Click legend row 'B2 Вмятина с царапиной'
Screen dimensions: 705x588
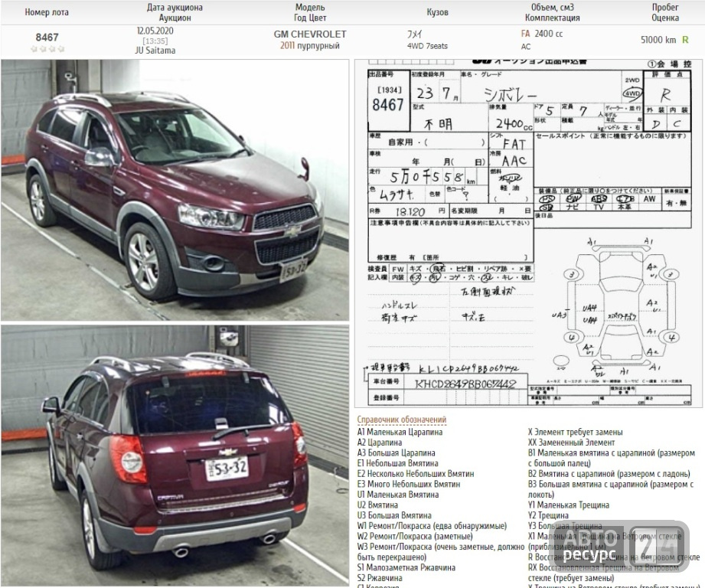(x=609, y=473)
